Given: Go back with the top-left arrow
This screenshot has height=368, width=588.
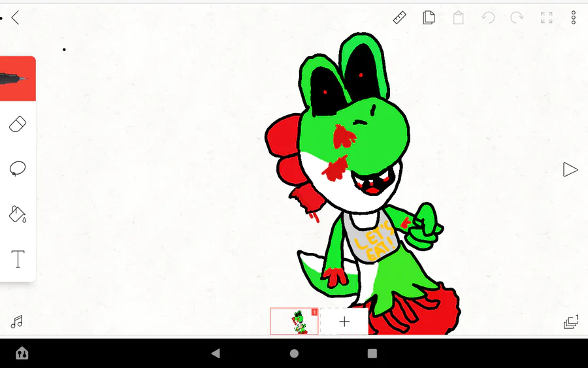Looking at the screenshot, I should [x=15, y=18].
